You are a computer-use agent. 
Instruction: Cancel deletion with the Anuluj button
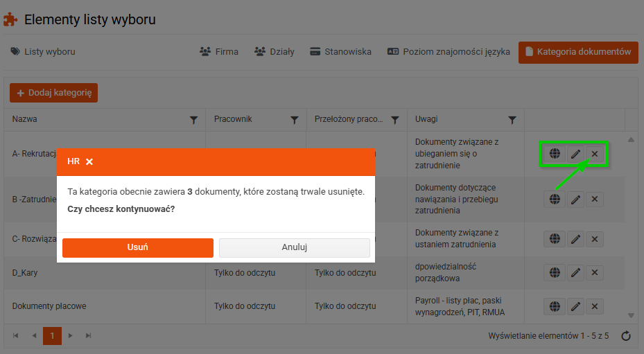pos(294,247)
